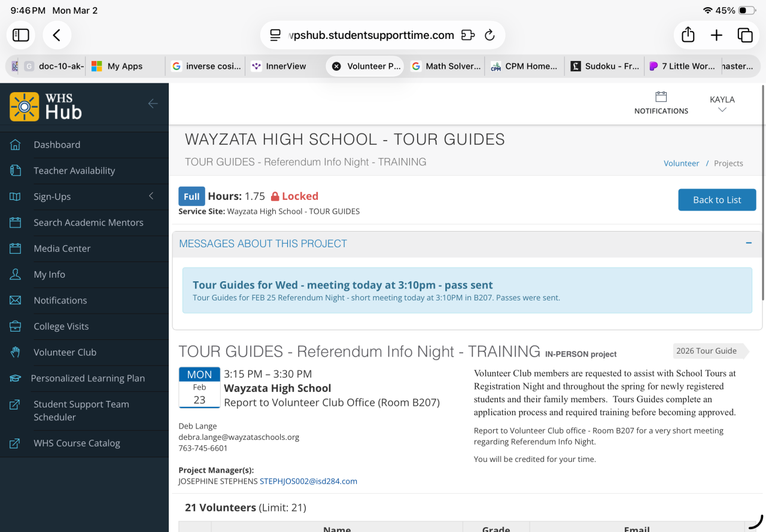Click the blue Full status badge

(x=191, y=196)
